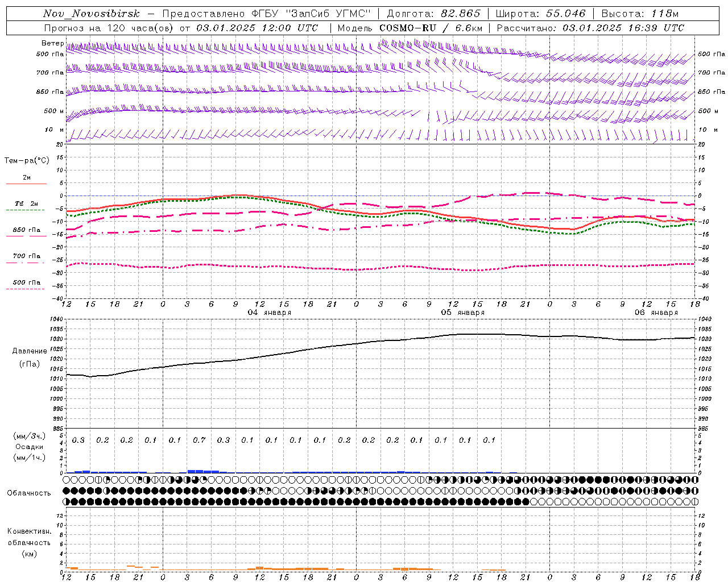Click the 'Осадки' precipitation label
This screenshot has height=582, width=728.
(x=30, y=447)
